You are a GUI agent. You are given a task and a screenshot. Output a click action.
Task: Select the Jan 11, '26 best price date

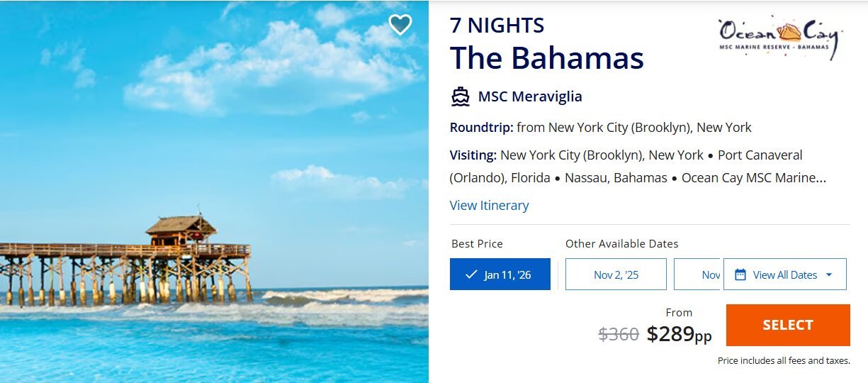click(x=500, y=274)
